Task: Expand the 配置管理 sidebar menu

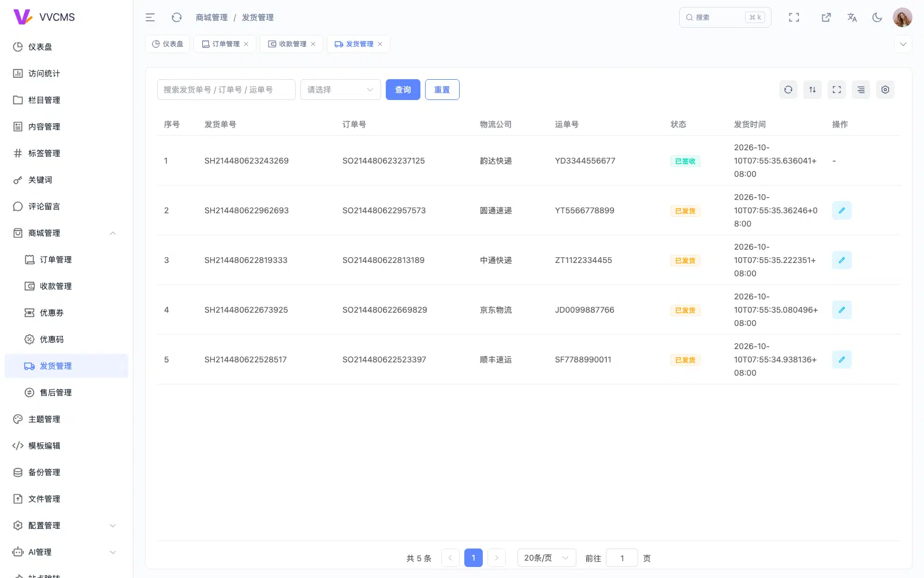Action: [x=66, y=525]
